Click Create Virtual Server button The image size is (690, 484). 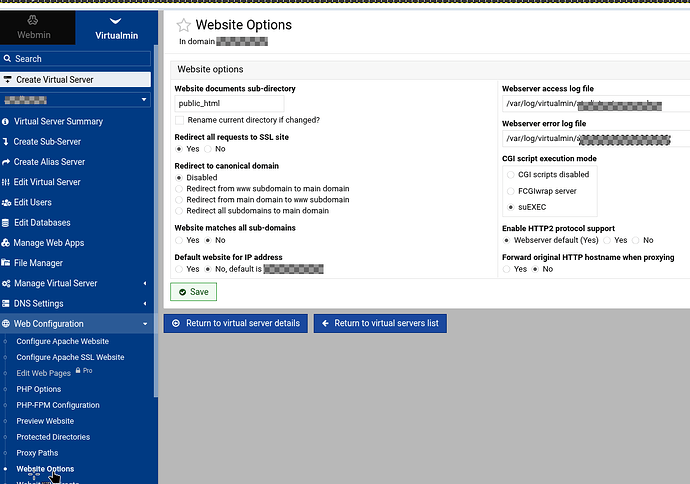pos(75,80)
